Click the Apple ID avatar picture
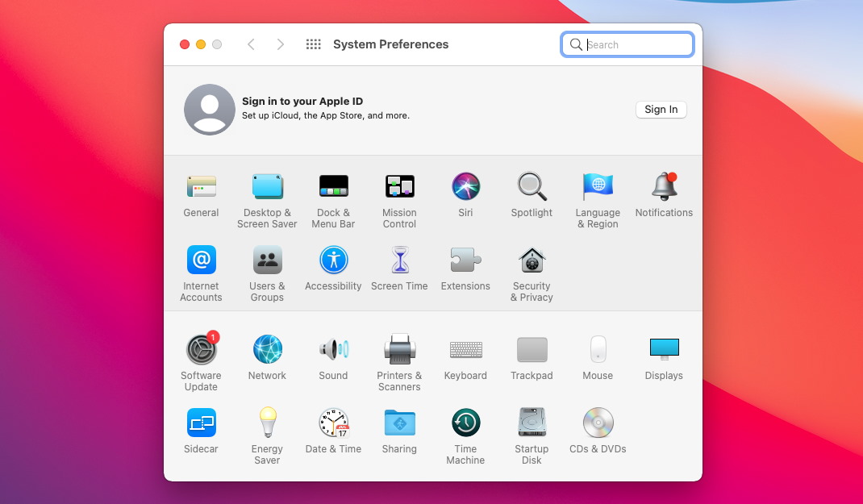Viewport: 863px width, 504px height. click(210, 110)
